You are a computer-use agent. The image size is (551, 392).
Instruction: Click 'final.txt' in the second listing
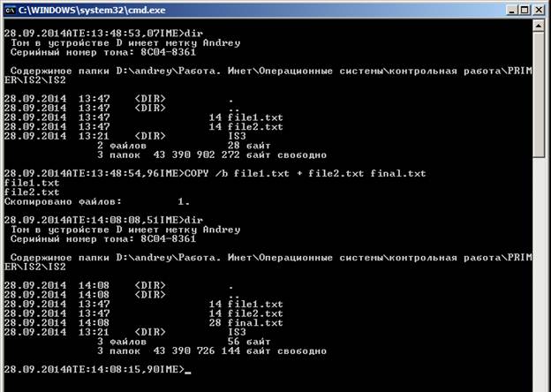pyautogui.click(x=255, y=323)
